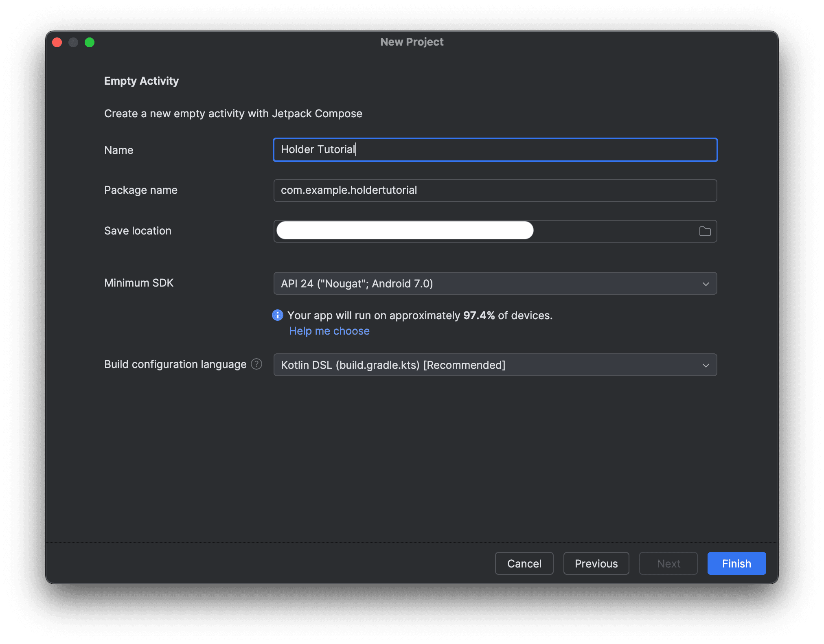Click the red close button in title bar
Image resolution: width=824 pixels, height=644 pixels.
coord(58,42)
